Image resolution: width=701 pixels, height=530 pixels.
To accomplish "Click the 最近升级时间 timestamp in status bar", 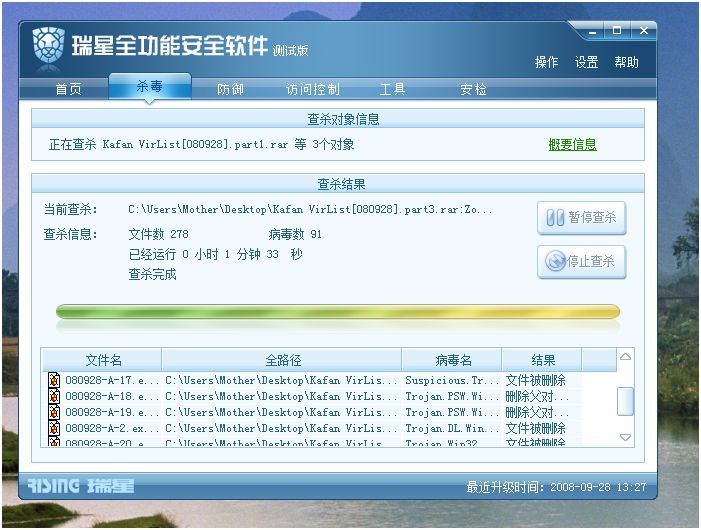I will point(556,487).
